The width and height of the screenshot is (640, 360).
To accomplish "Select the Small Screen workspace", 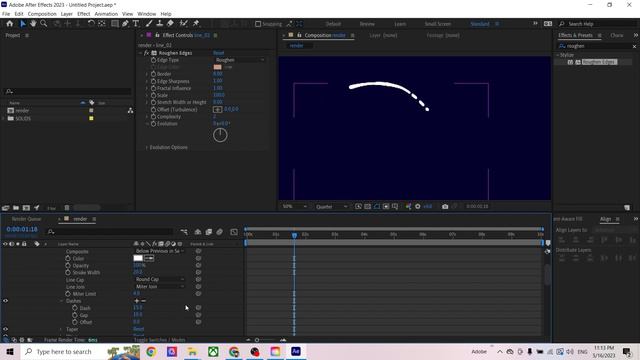I will point(438,24).
